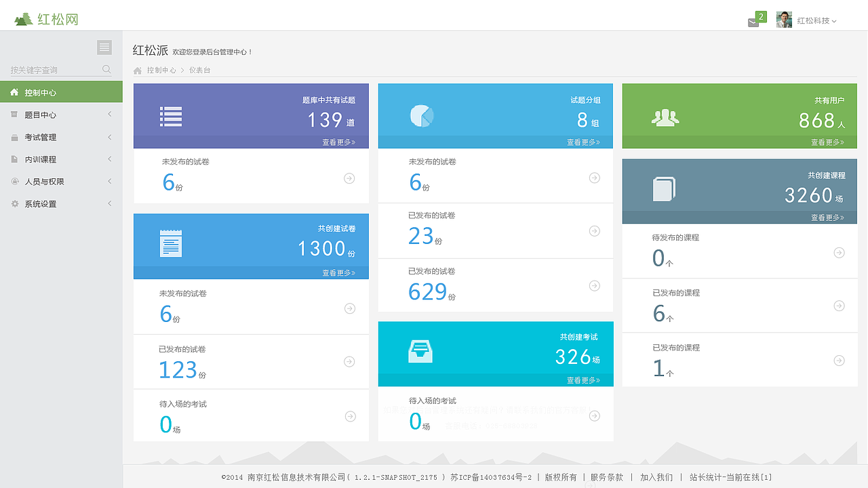View more under 共创建考试 card
Image resolution: width=868 pixels, height=488 pixels.
tap(583, 380)
